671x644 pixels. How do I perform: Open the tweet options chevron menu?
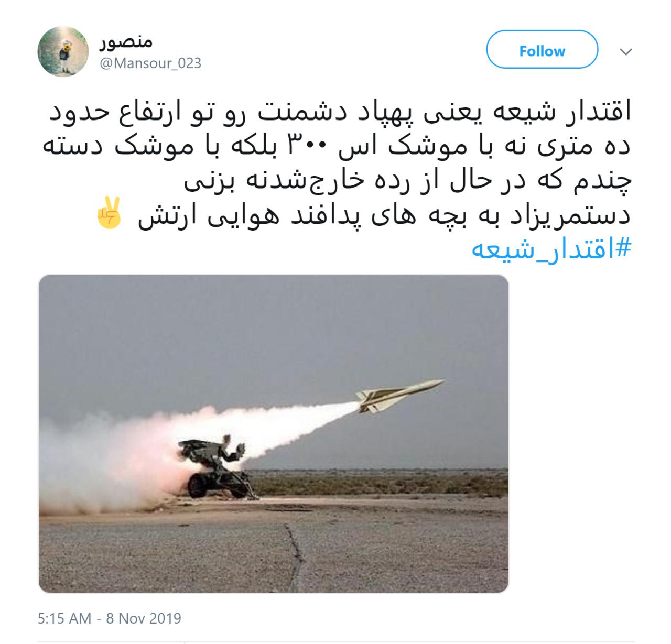(626, 51)
